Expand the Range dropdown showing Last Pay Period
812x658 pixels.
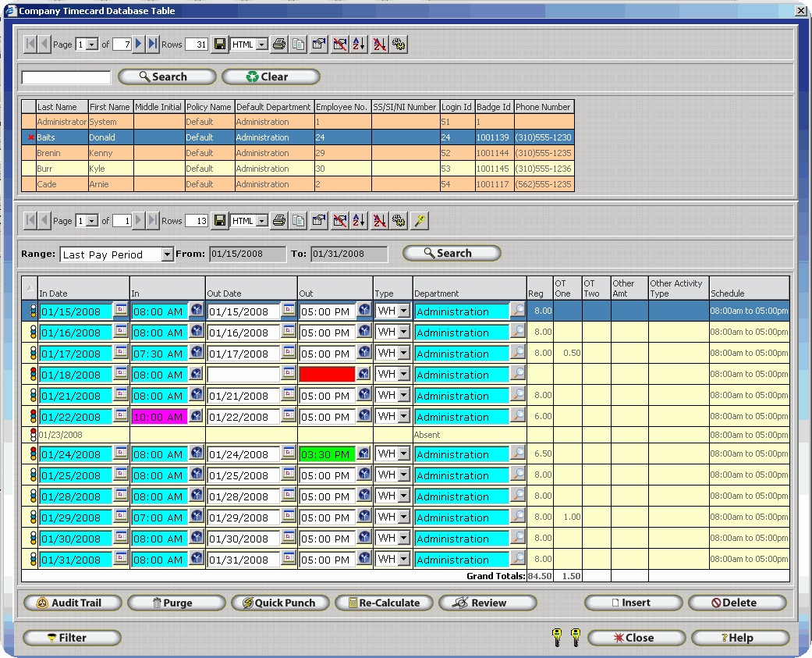pos(167,254)
